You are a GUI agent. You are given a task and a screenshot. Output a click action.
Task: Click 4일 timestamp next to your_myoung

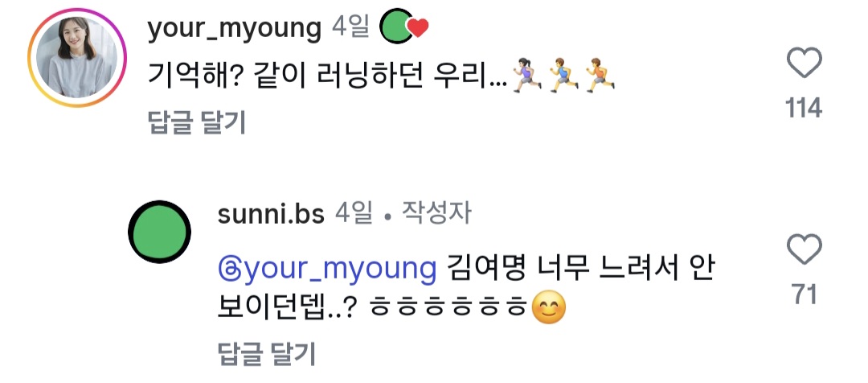(350, 27)
